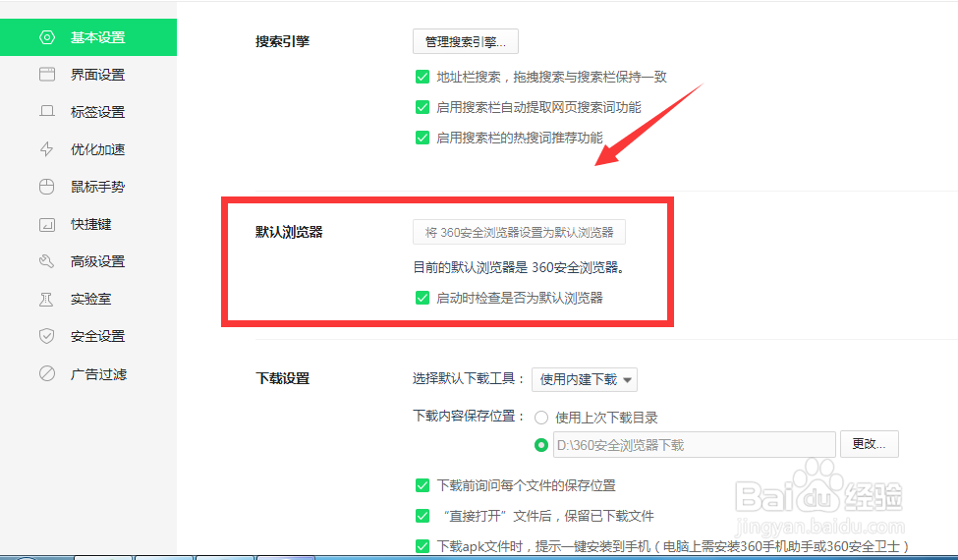
Task: Open the 基本设置 section
Action: click(88, 37)
